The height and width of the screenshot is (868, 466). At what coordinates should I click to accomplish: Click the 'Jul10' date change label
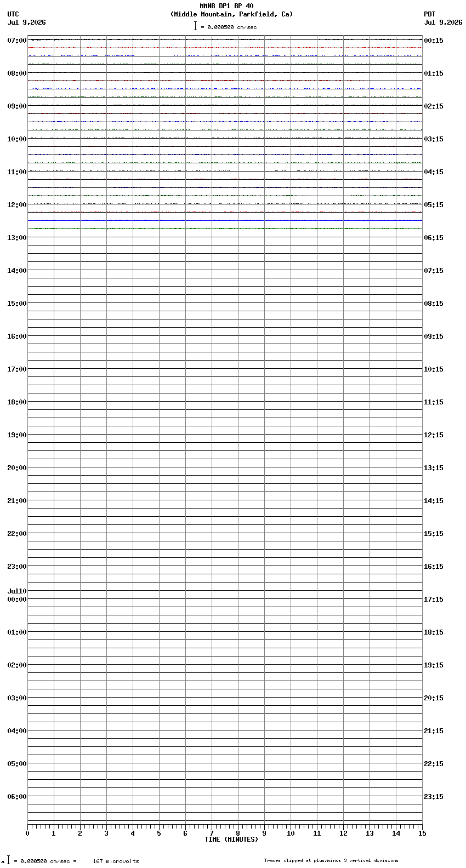17,591
